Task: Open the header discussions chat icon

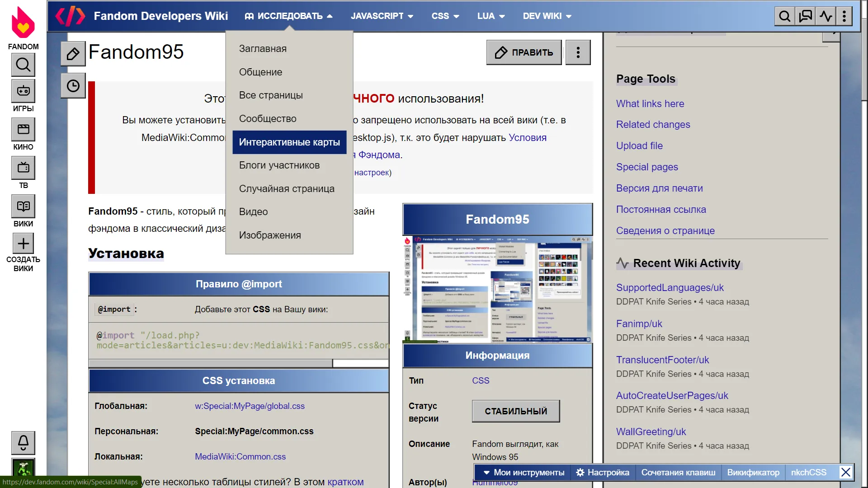Action: 805,16
